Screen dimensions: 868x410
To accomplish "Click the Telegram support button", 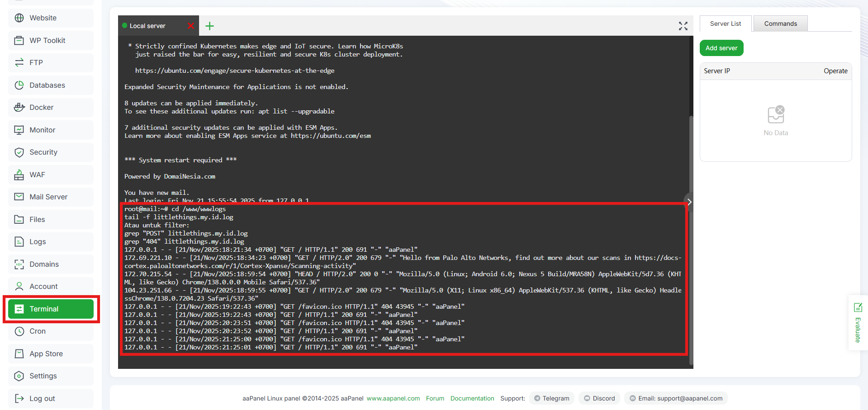I will 552,398.
